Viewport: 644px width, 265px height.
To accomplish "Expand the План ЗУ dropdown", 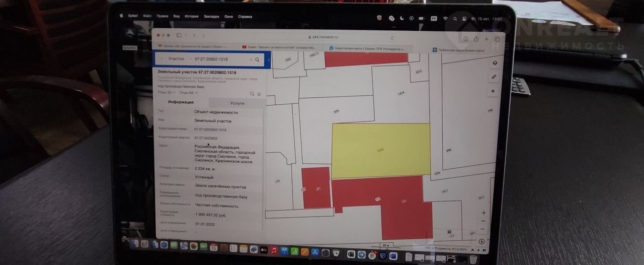I will [x=166, y=93].
